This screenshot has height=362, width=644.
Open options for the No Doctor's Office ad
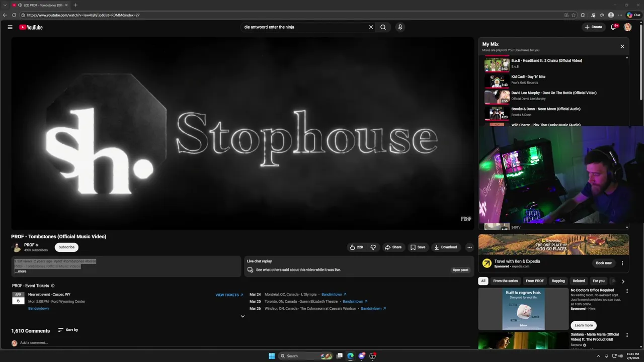click(627, 291)
